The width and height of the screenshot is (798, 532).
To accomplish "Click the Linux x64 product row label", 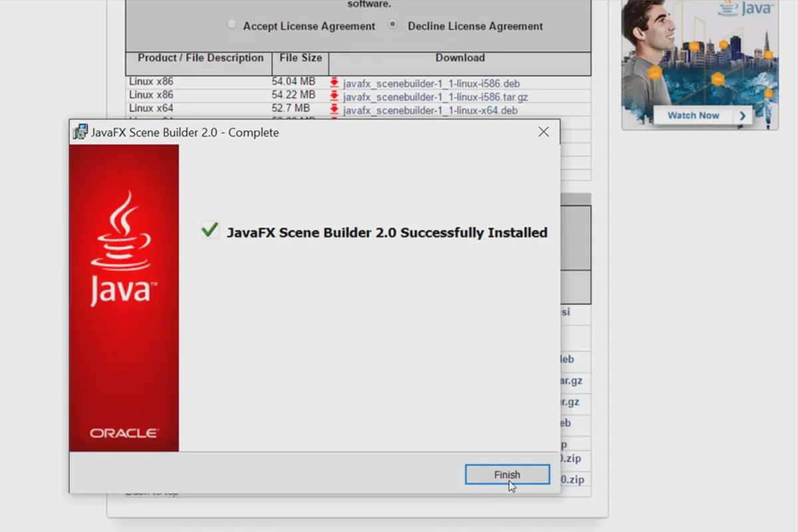I will (x=152, y=108).
